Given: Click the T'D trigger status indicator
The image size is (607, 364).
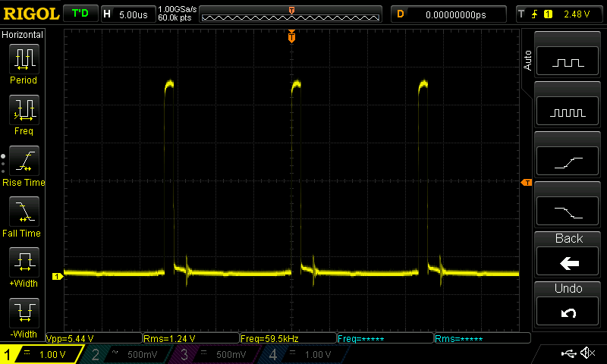Looking at the screenshot, I should tap(80, 14).
